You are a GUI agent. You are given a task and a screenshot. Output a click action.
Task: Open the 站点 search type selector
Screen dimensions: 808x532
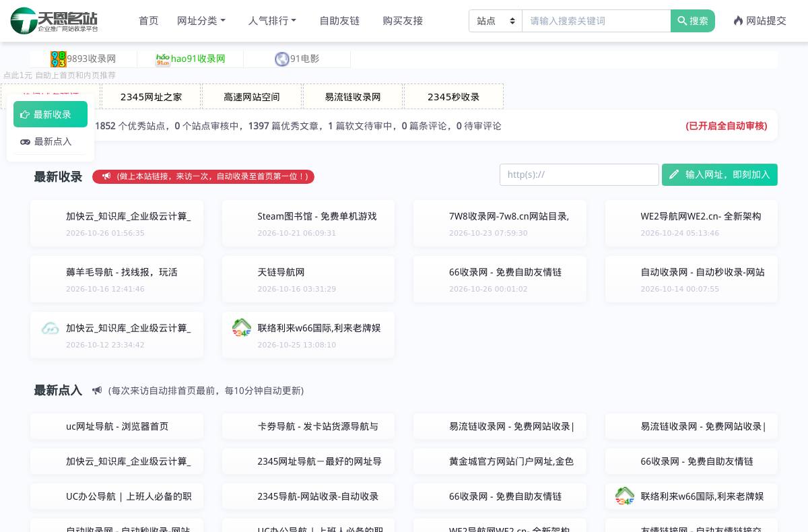[495, 21]
